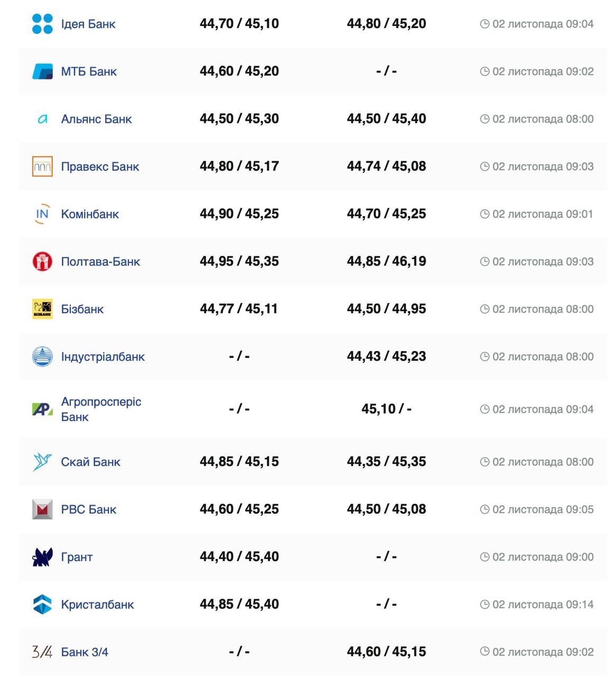Open the Банк 3/4 link
The height and width of the screenshot is (677, 616).
(84, 652)
